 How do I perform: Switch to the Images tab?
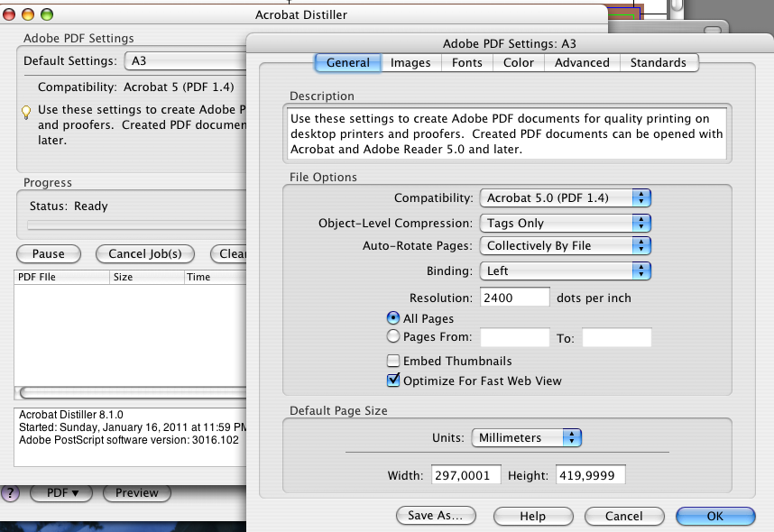[x=410, y=63]
